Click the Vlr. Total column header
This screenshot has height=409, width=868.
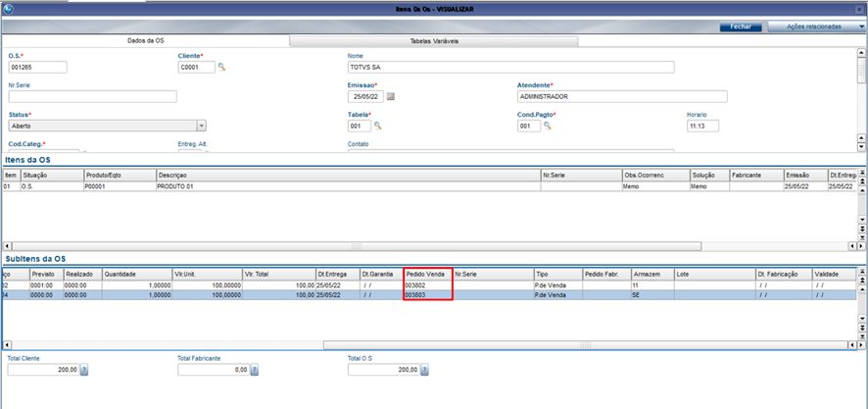[x=278, y=275]
